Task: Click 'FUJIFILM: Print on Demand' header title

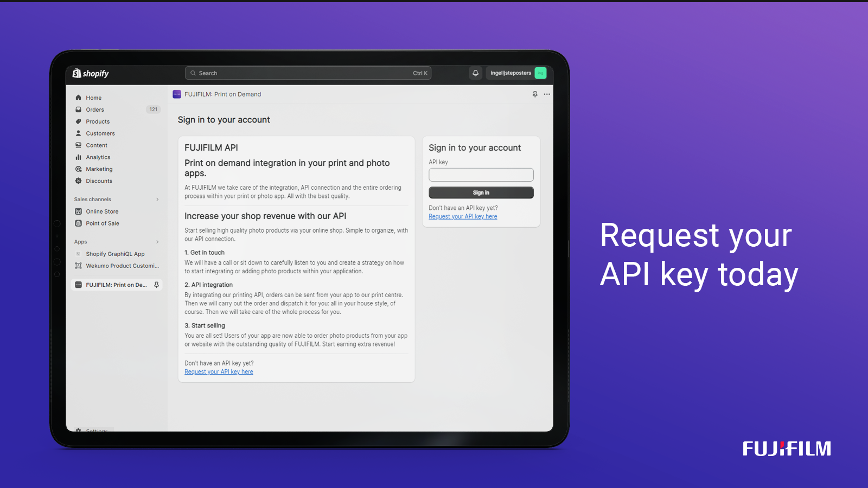Action: tap(222, 94)
